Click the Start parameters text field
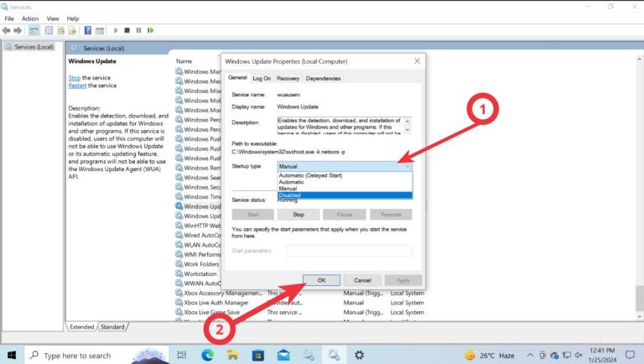Image resolution: width=644 pixels, height=364 pixels. pos(349,251)
